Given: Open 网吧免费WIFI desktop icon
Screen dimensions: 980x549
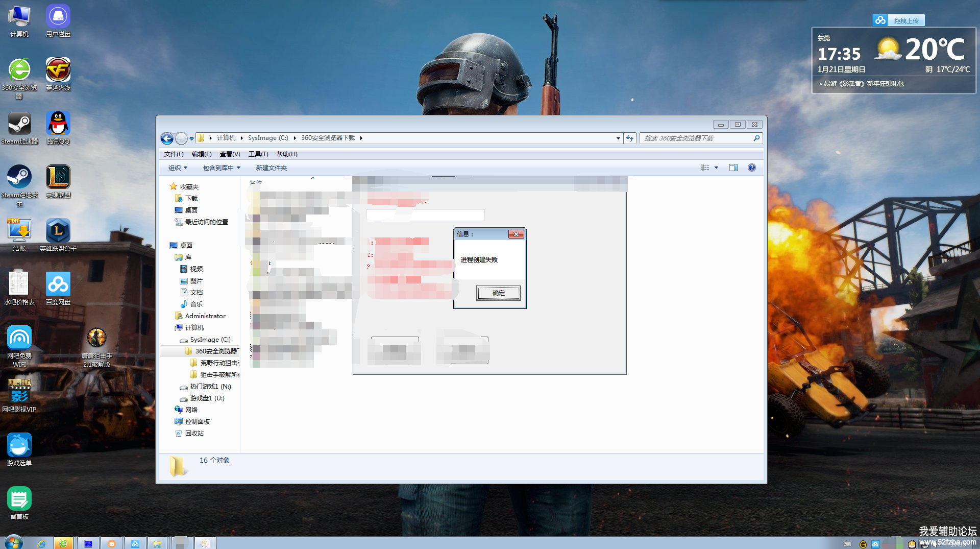Looking at the screenshot, I should [19, 346].
